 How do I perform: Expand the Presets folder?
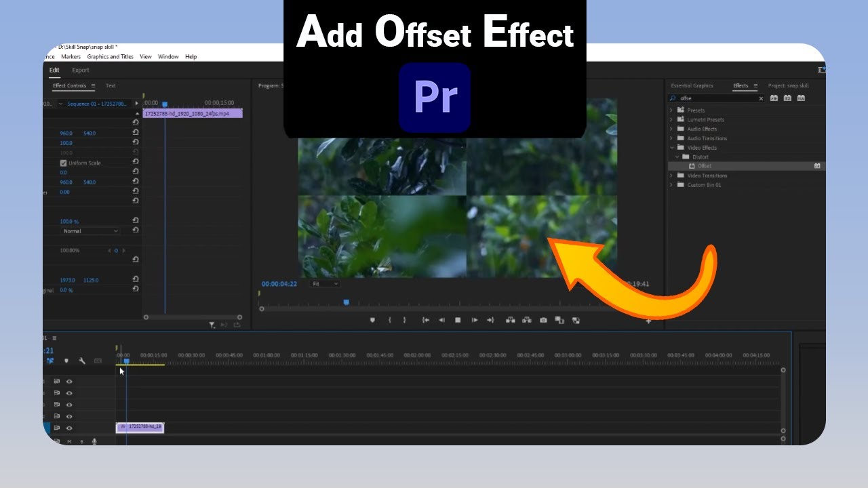(x=671, y=110)
